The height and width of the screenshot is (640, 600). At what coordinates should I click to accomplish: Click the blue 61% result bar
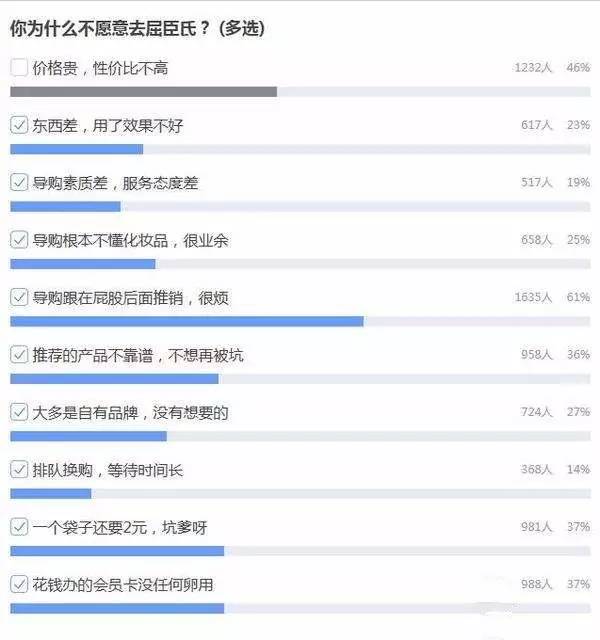point(186,321)
